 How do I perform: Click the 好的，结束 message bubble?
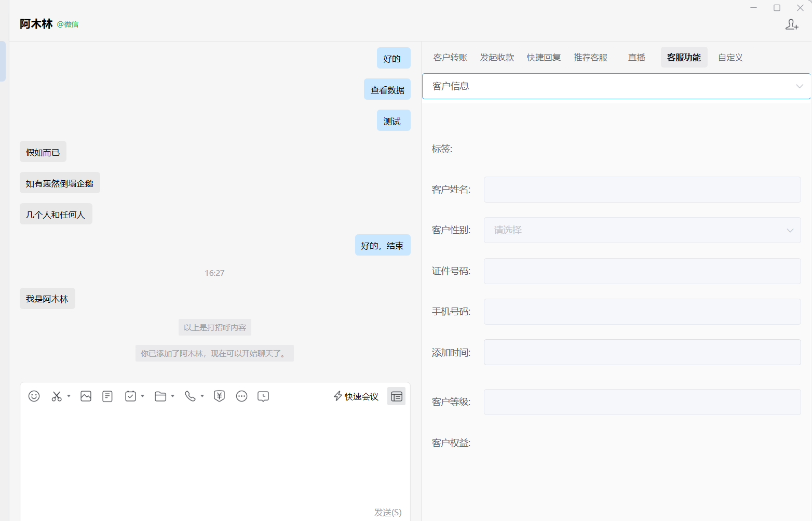[383, 245]
